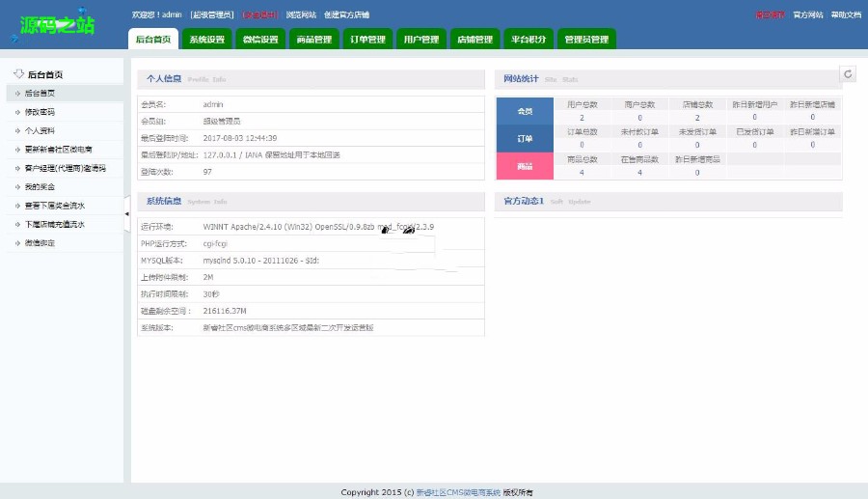Screen dimensions: 868x499
Task: Click the blue 会员 statistics block
Action: pos(525,111)
